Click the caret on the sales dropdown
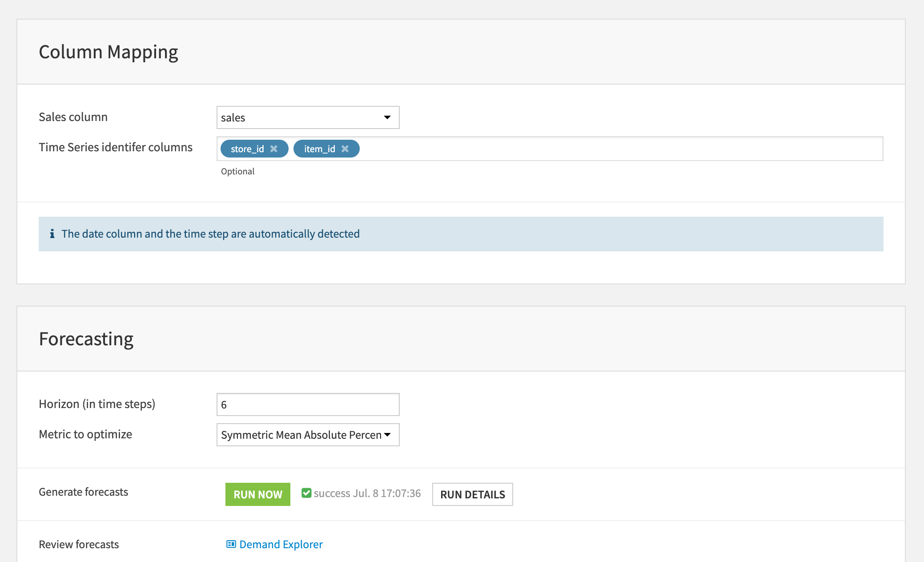The image size is (924, 562). (x=387, y=117)
